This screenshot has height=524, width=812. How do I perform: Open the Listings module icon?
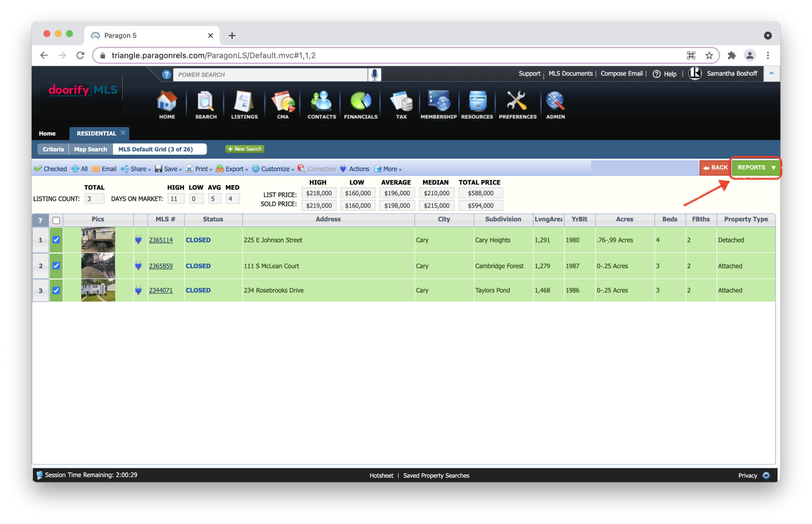click(244, 105)
